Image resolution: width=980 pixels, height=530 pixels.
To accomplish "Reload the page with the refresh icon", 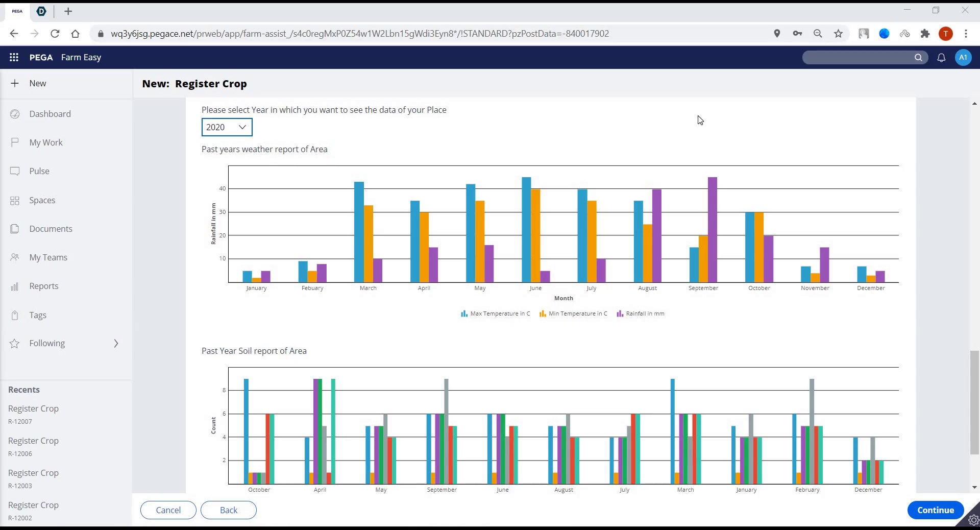I will (55, 34).
